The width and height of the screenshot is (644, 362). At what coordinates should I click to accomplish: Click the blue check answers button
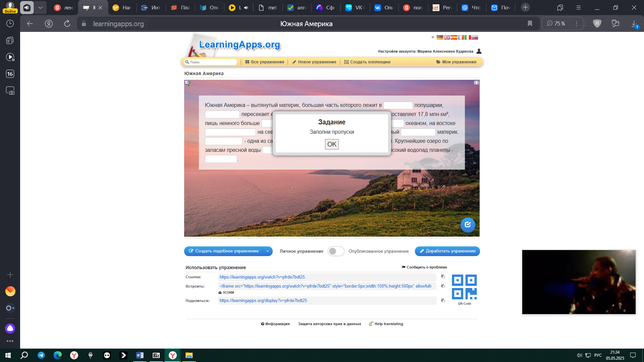tap(468, 225)
